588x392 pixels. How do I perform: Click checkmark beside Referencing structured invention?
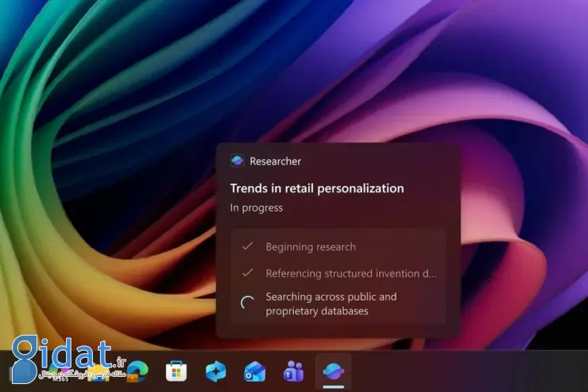click(x=248, y=273)
